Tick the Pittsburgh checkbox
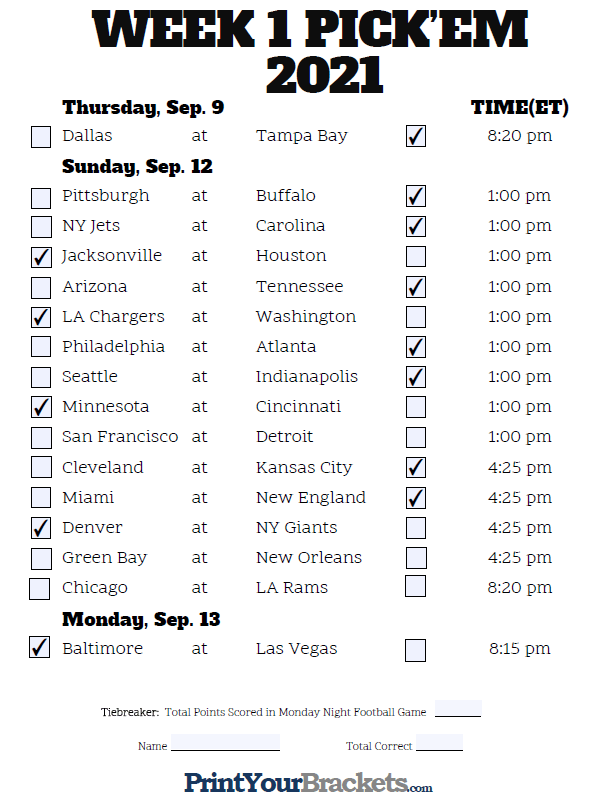This screenshot has width=616, height=797. 41,198
